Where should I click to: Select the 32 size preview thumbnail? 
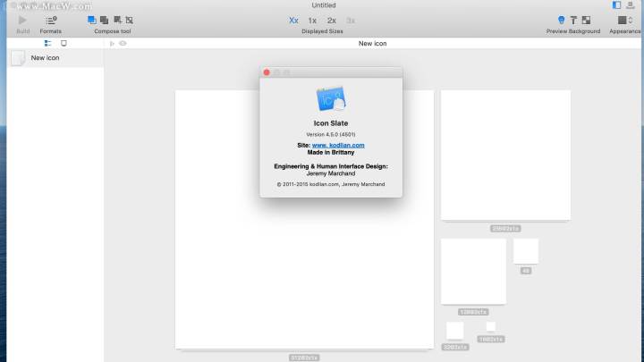tap(455, 331)
